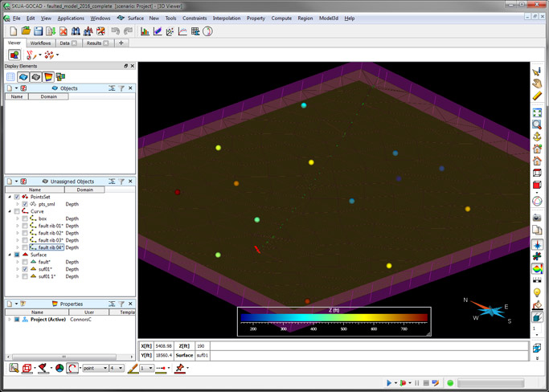The height and width of the screenshot is (392, 549).
Task: Check the suf01 1 surface checkbox
Action: tap(25, 276)
